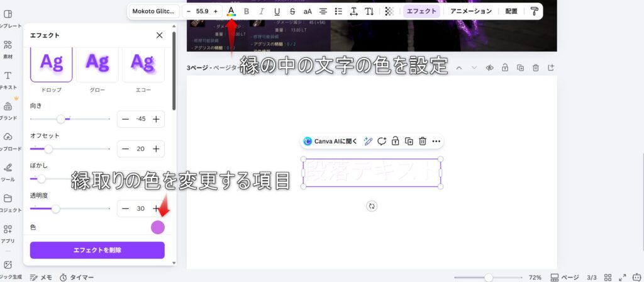Screen dimensions: 644x282
Task: Toggle bold formatting
Action: coord(247,11)
